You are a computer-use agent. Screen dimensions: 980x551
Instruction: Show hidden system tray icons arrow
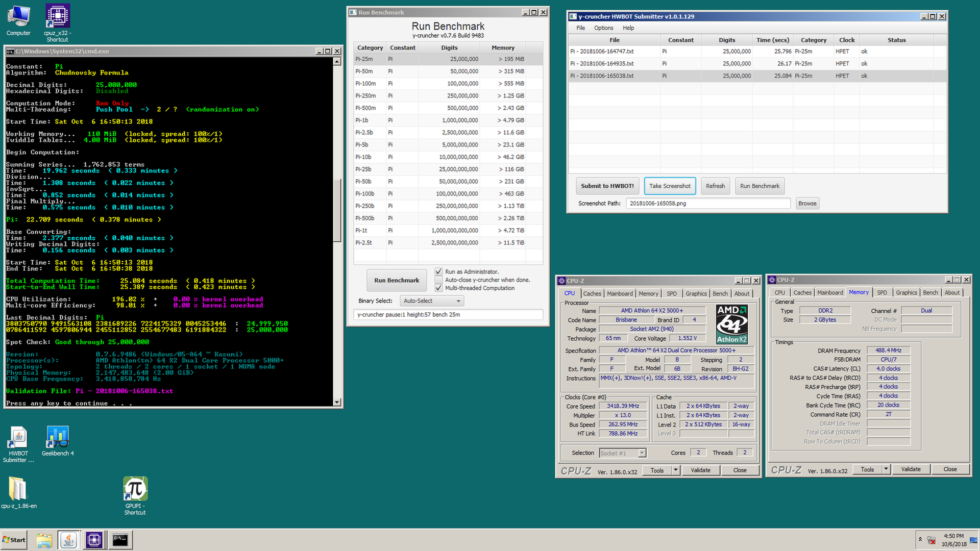pyautogui.click(x=920, y=539)
